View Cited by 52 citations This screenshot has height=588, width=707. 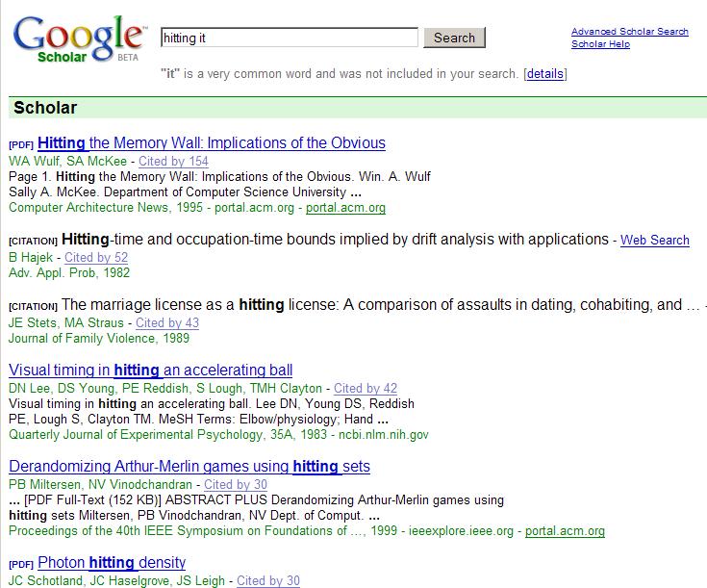(x=96, y=258)
